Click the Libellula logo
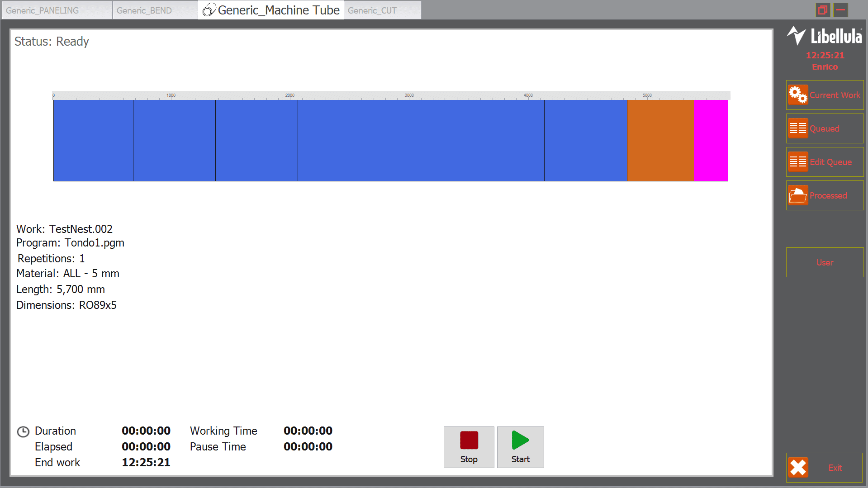 point(825,36)
